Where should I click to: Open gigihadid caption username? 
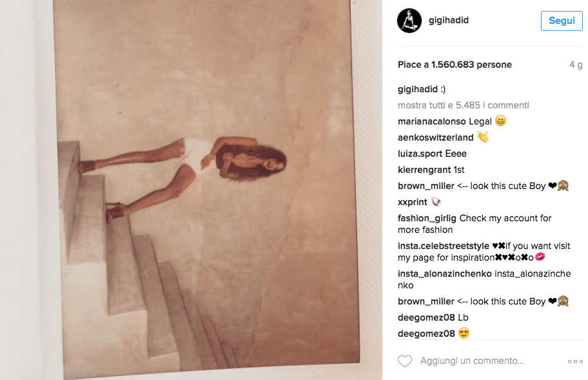click(418, 89)
